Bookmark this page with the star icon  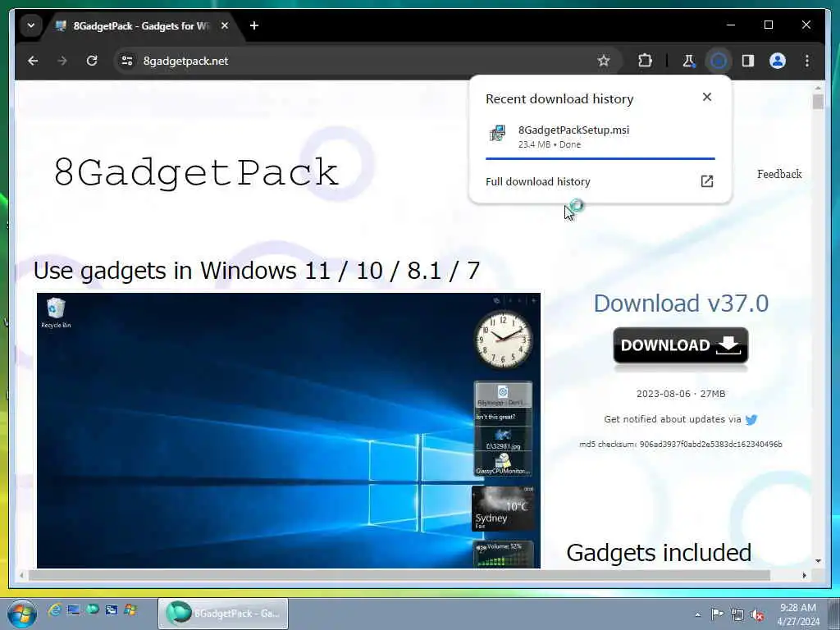[604, 61]
